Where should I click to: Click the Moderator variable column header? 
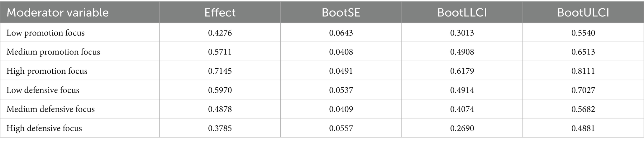(x=58, y=13)
